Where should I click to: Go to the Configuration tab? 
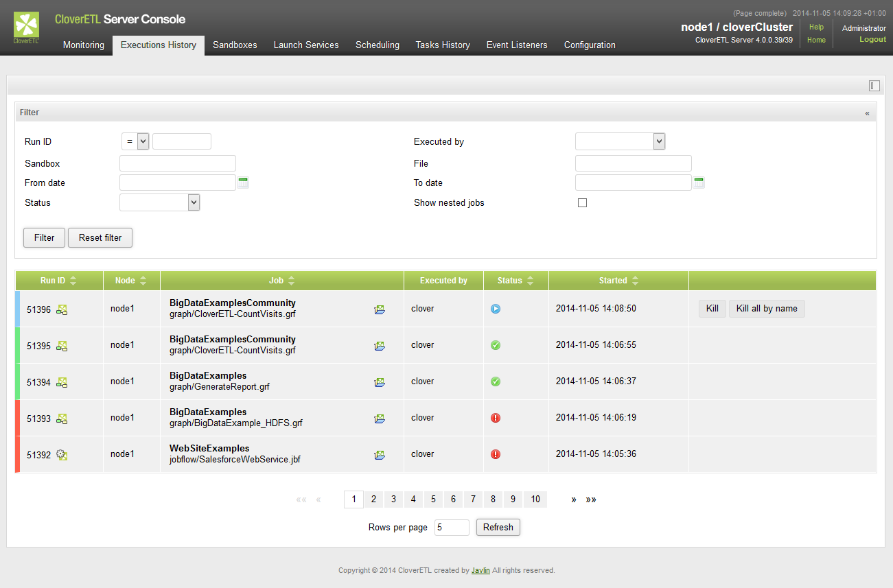(x=590, y=45)
